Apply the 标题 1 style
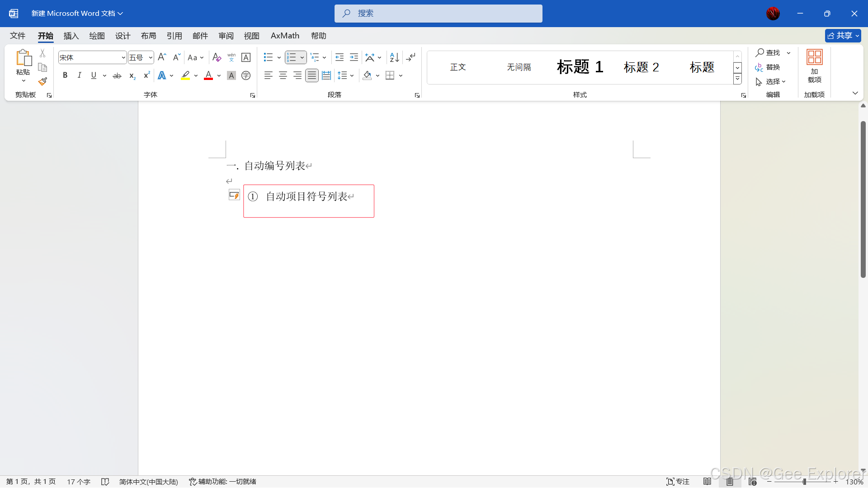The image size is (868, 488). [580, 67]
